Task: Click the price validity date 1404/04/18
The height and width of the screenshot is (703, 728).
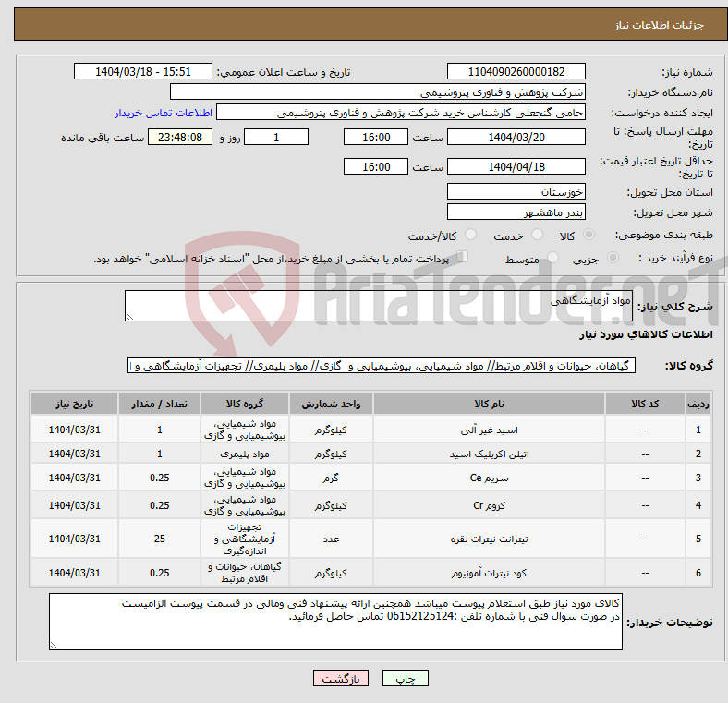Action: click(x=516, y=166)
